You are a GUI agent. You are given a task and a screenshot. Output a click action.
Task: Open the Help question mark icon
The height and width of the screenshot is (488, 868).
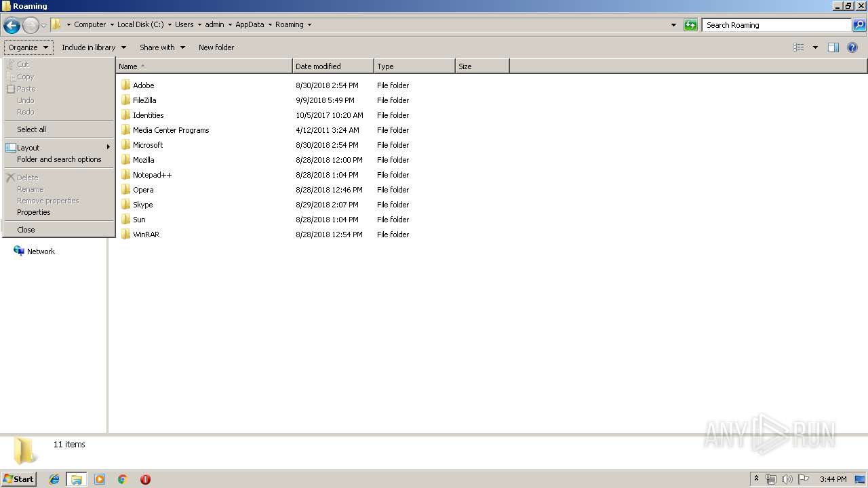(853, 47)
